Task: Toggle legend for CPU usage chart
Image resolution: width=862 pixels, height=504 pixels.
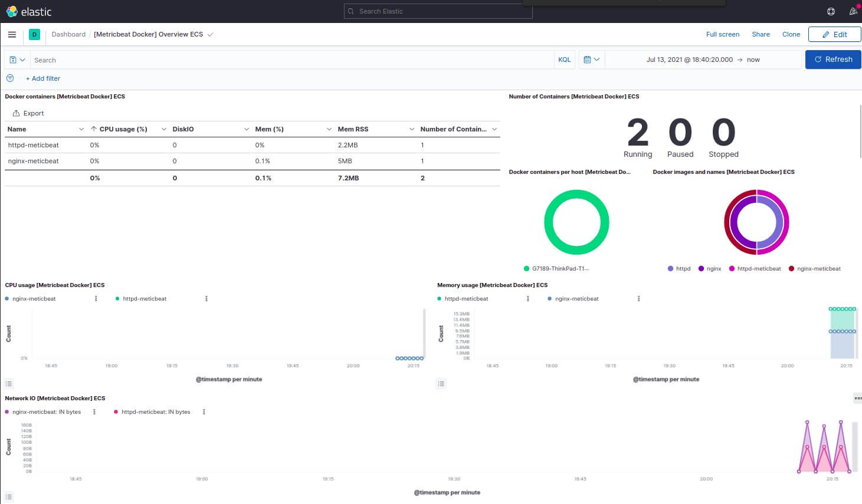Action: point(9,384)
